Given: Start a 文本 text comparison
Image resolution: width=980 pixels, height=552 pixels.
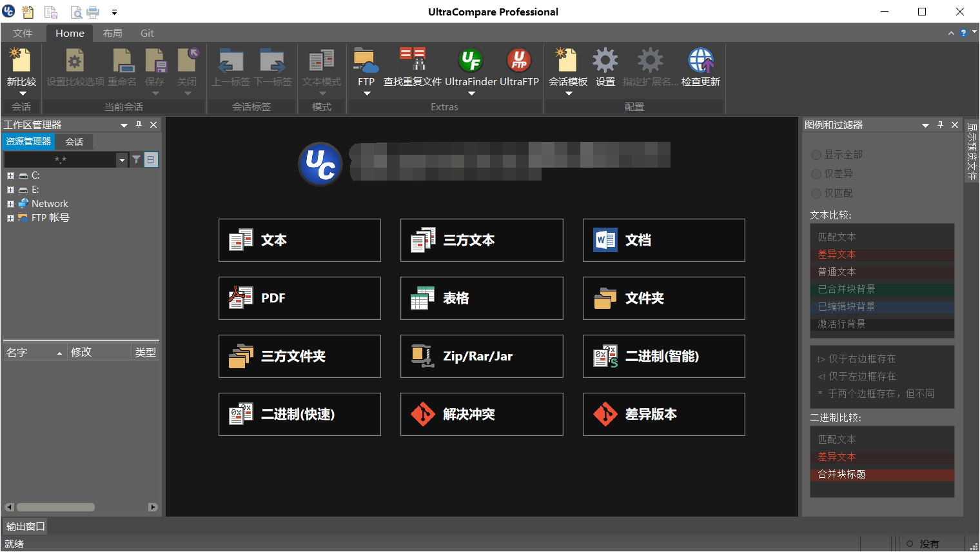Looking at the screenshot, I should point(300,240).
